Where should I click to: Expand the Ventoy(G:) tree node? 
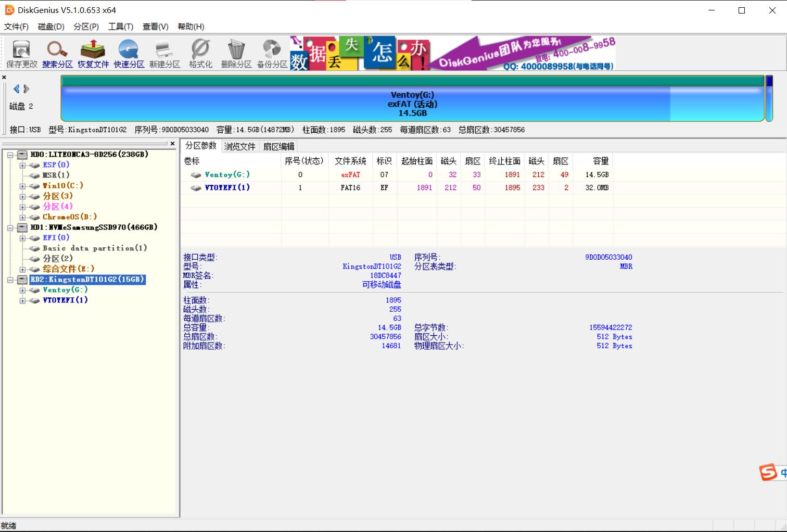tap(22, 290)
